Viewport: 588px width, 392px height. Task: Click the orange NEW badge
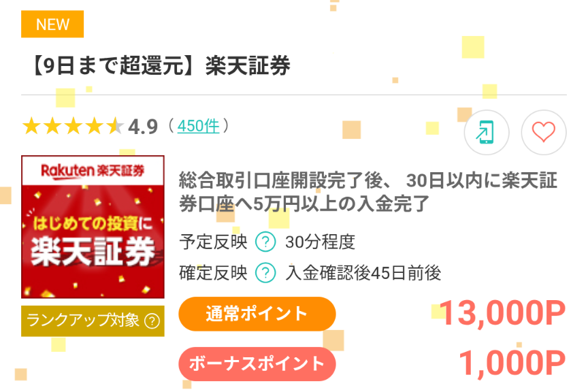(x=52, y=24)
